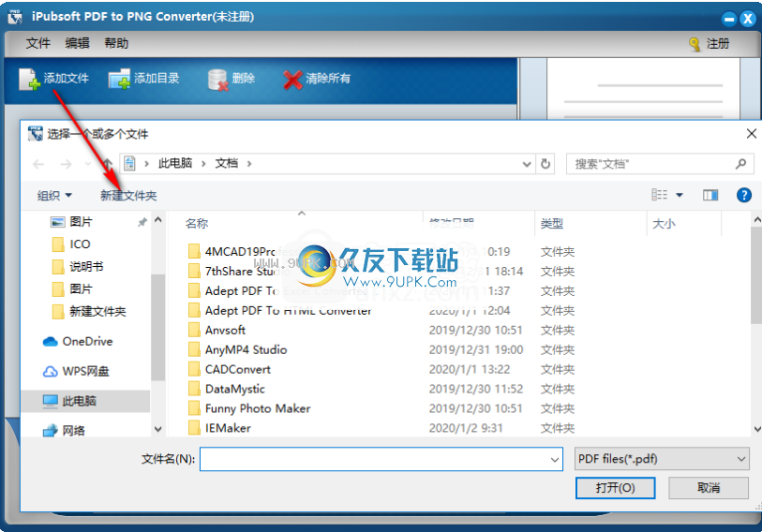Select OneDrive in sidebar

tap(78, 342)
